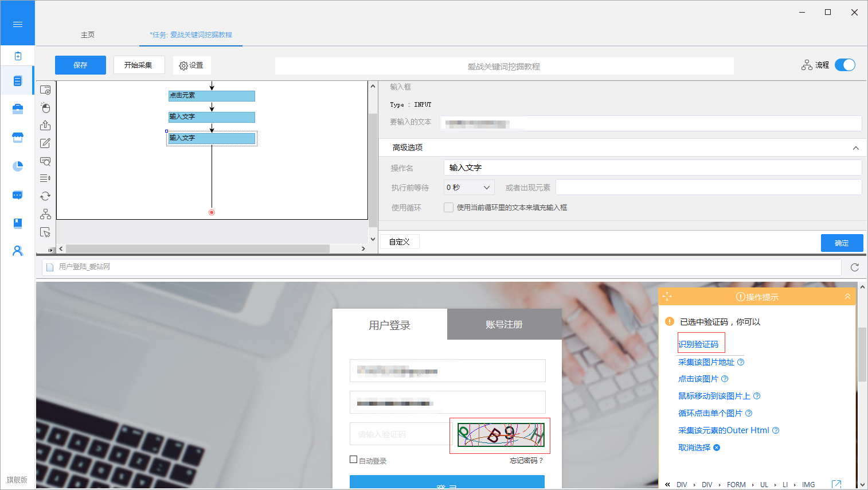Click the 保存 save button
The image size is (868, 490).
pyautogui.click(x=80, y=65)
